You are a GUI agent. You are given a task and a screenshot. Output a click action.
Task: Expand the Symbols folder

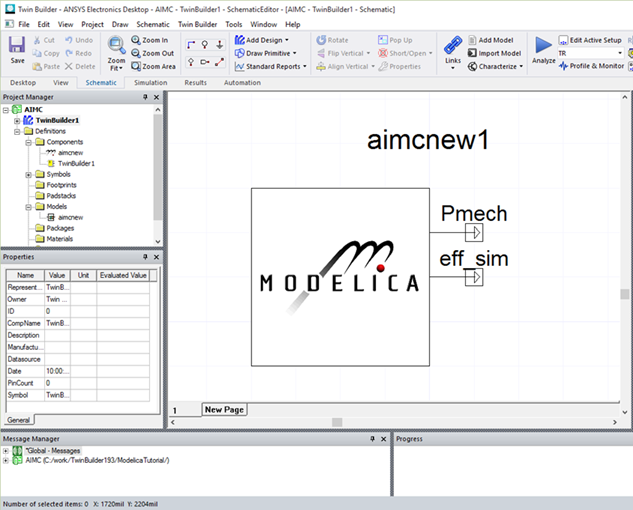coord(28,175)
